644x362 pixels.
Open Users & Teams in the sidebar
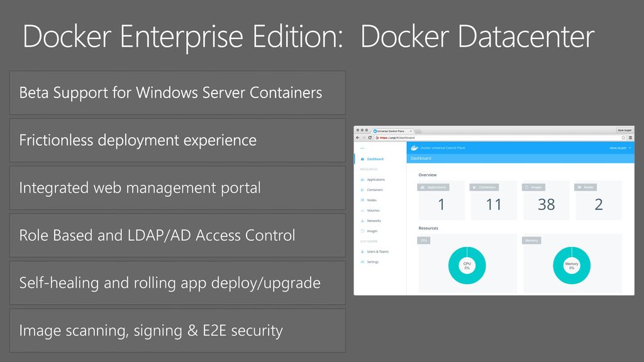[x=378, y=251]
